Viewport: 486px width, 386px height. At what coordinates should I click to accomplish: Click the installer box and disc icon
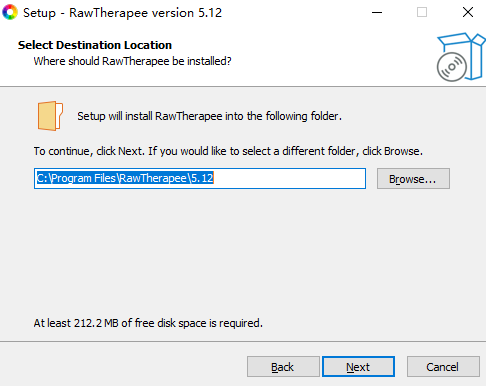pos(461,57)
